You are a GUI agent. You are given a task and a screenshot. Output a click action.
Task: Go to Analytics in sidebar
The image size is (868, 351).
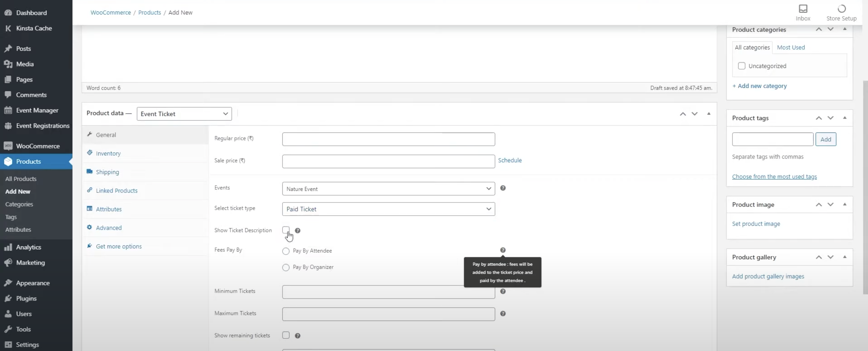[x=28, y=247]
